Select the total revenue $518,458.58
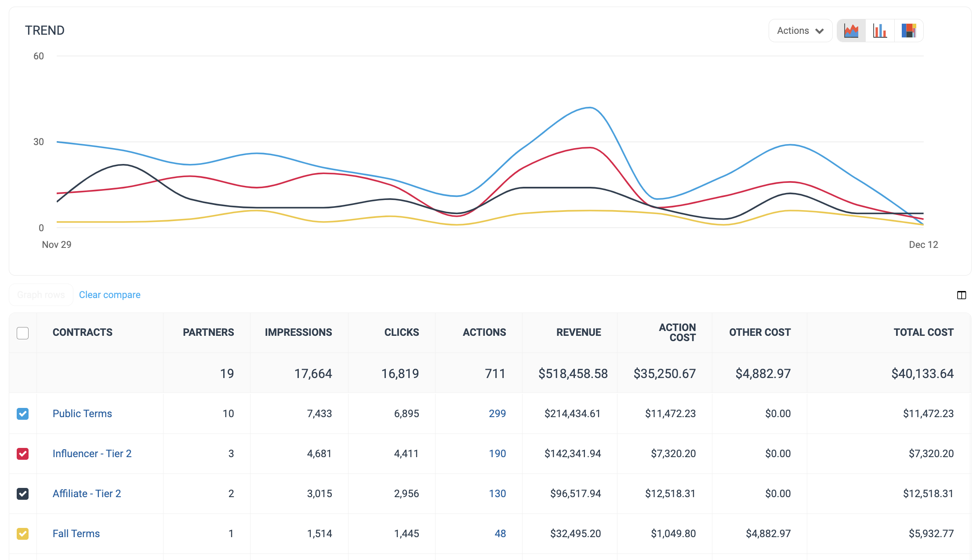 pos(573,374)
